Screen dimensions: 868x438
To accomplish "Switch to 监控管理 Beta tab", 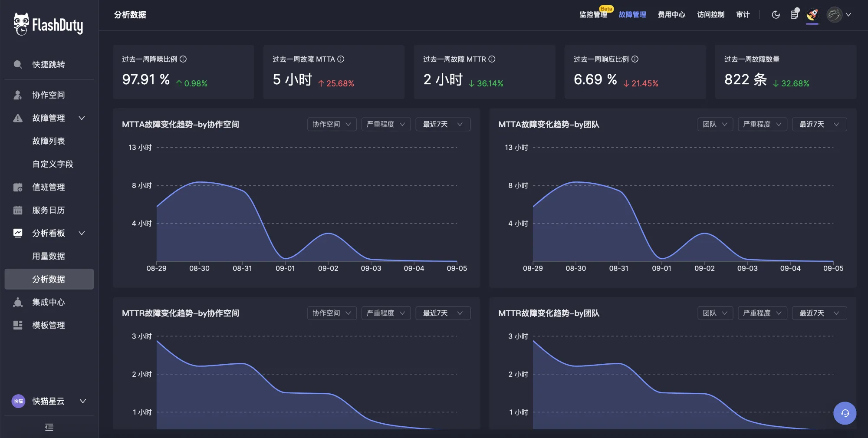I will click(594, 15).
